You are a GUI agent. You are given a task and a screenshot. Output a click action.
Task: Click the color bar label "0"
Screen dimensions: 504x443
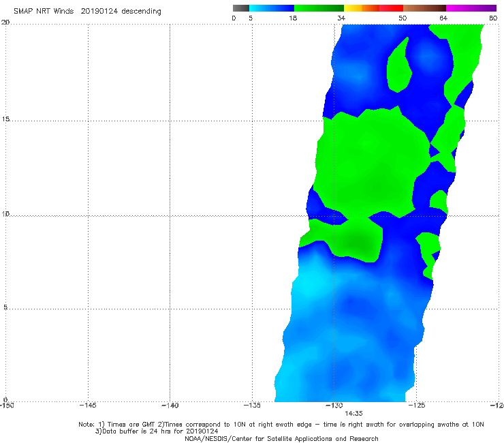click(234, 18)
